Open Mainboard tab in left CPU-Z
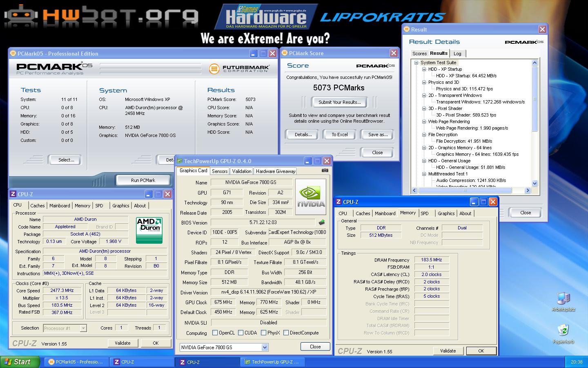Screen dimensions: 588x368 pos(60,206)
